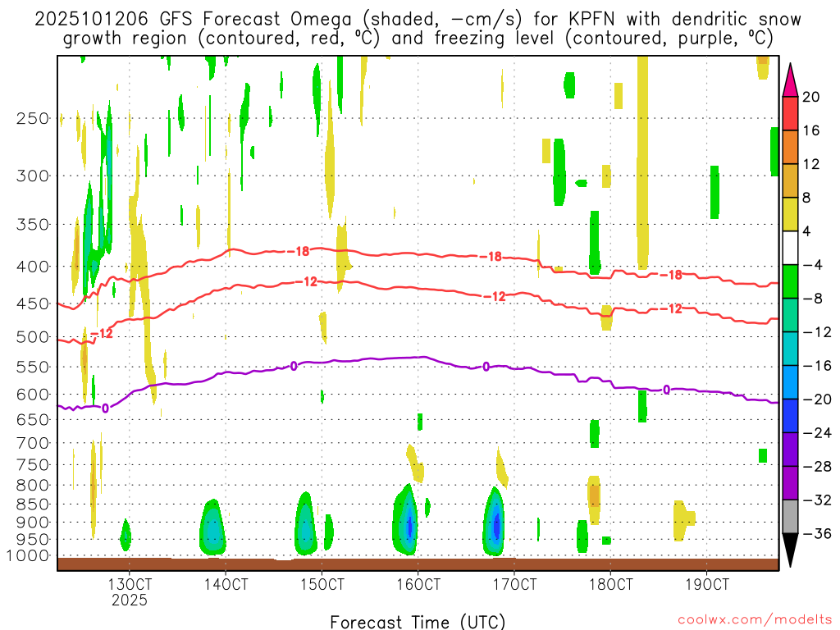Pick the red colorbar swatch between 16 and 20
The width and height of the screenshot is (840, 630).
(x=790, y=113)
